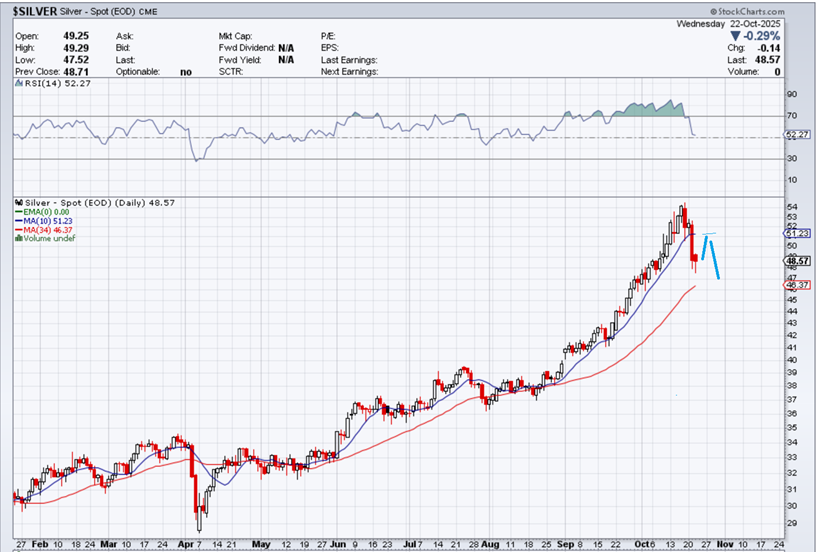This screenshot has width=821, height=552.
Task: Select the blue 51.23 MA price tag
Action: 797,233
